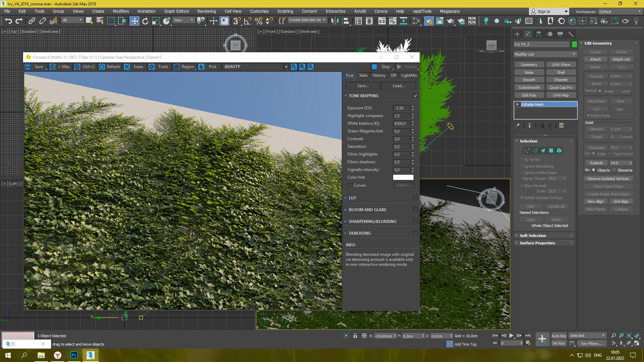The width and height of the screenshot is (644, 362).
Task: Select Vertex sub-object level icon
Action: point(527,151)
